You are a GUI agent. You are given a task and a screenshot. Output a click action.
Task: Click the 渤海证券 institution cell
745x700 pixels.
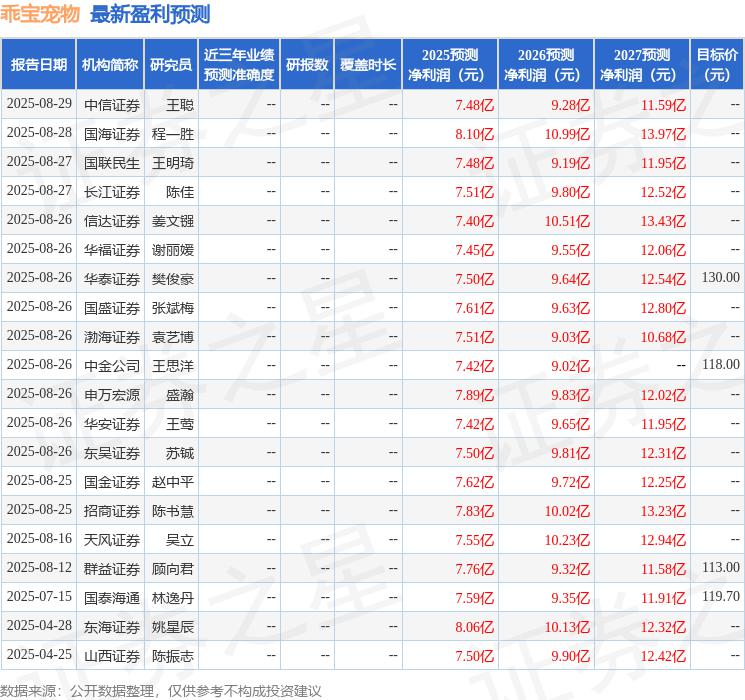point(112,337)
